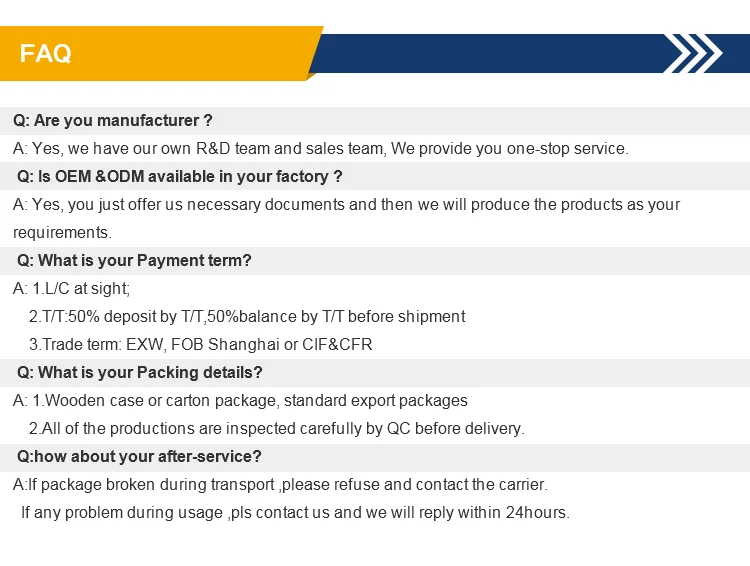The height and width of the screenshot is (566, 750).
Task: Select question 'how about your after-service?'
Action: [x=139, y=456]
